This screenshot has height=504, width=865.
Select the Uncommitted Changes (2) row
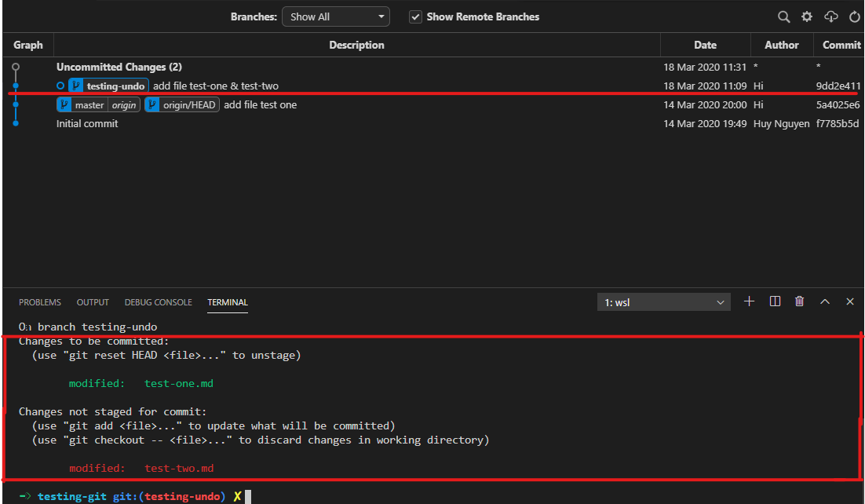[119, 68]
